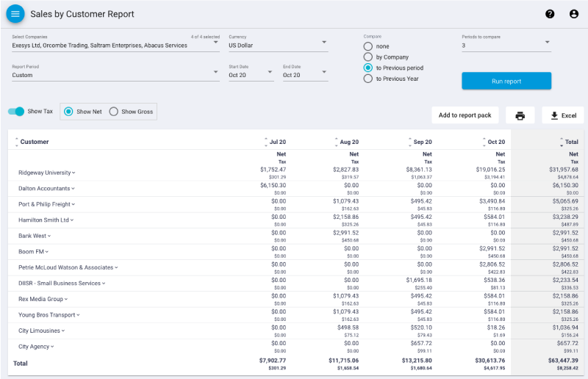Sort by Oct 20 column

pyautogui.click(x=493, y=142)
